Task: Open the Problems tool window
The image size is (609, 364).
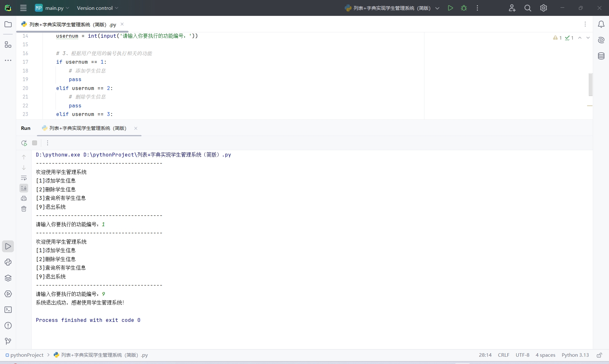Action: click(8, 326)
